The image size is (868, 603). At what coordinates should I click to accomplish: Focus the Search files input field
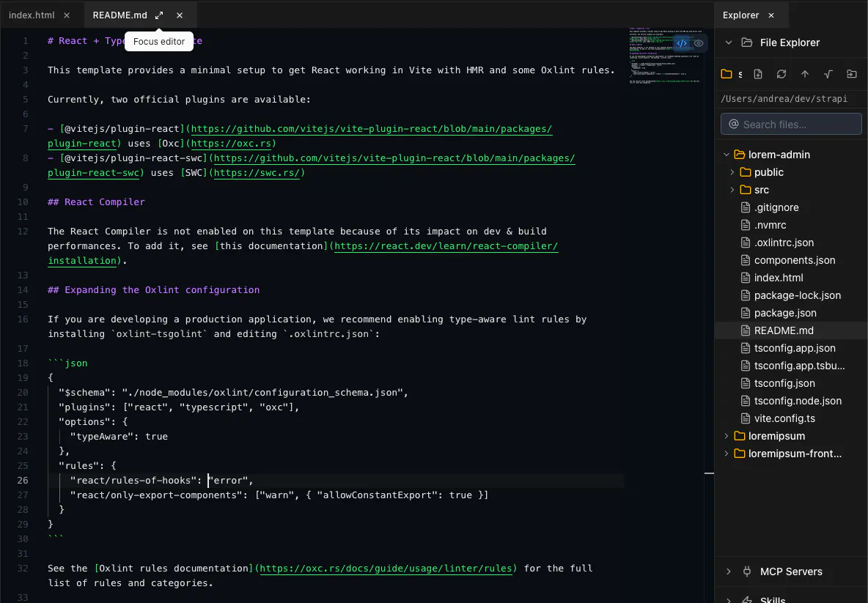[x=791, y=124]
